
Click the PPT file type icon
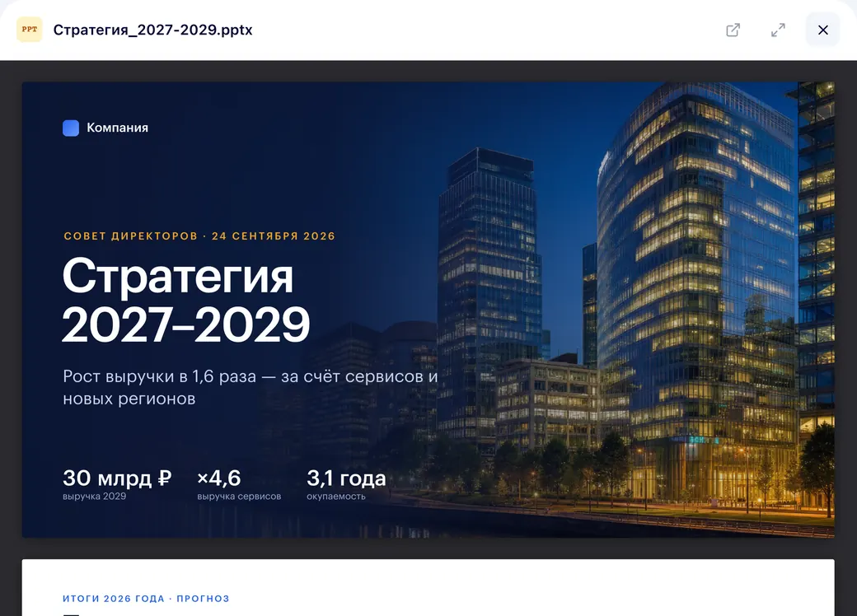(x=30, y=30)
